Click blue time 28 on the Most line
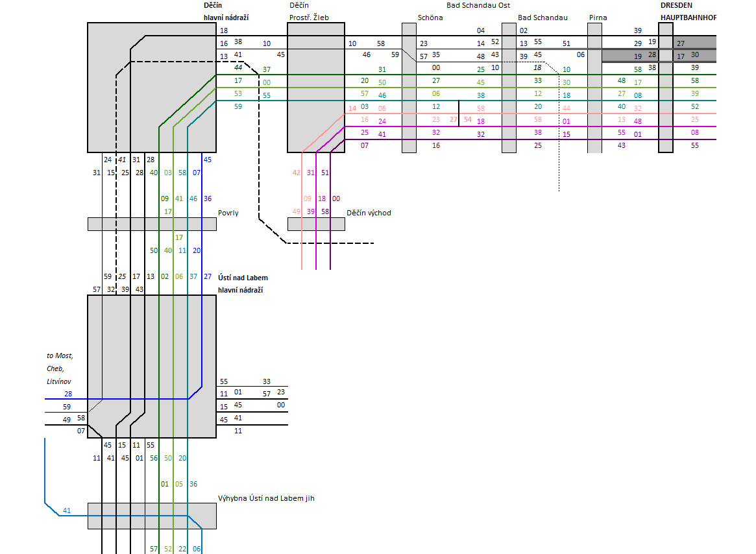Screen dimensions: 756x554 [x=68, y=394]
